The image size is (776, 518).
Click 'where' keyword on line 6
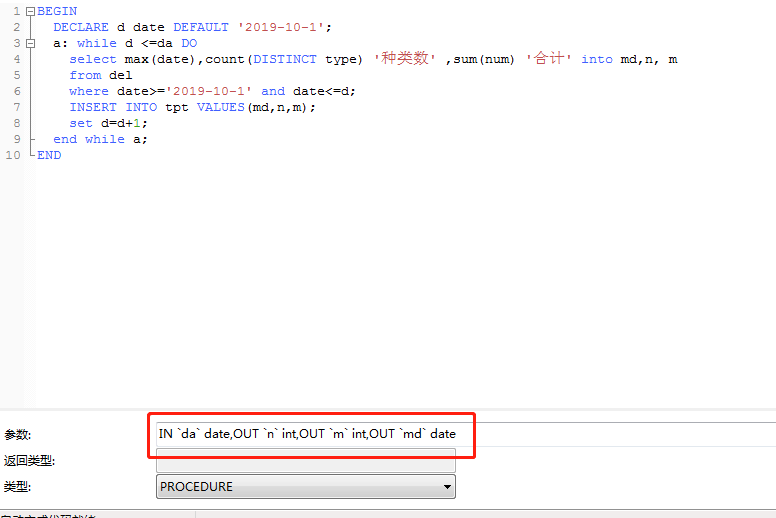[x=89, y=92]
